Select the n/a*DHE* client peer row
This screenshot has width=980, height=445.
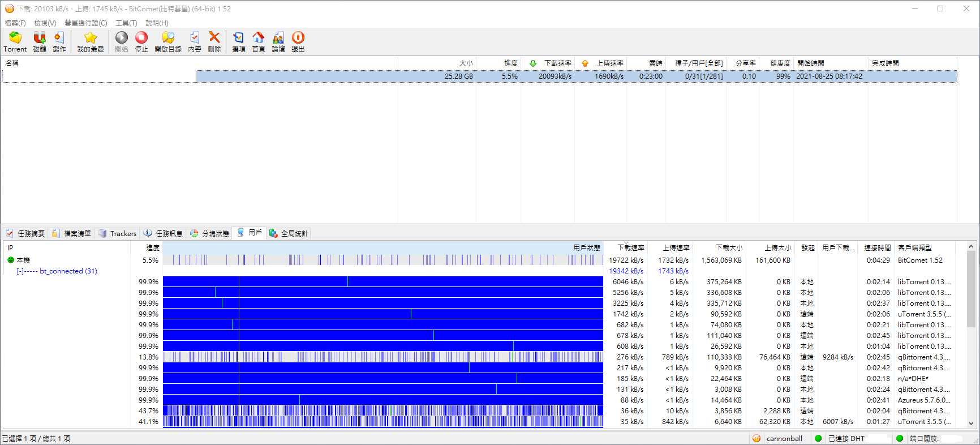480,379
